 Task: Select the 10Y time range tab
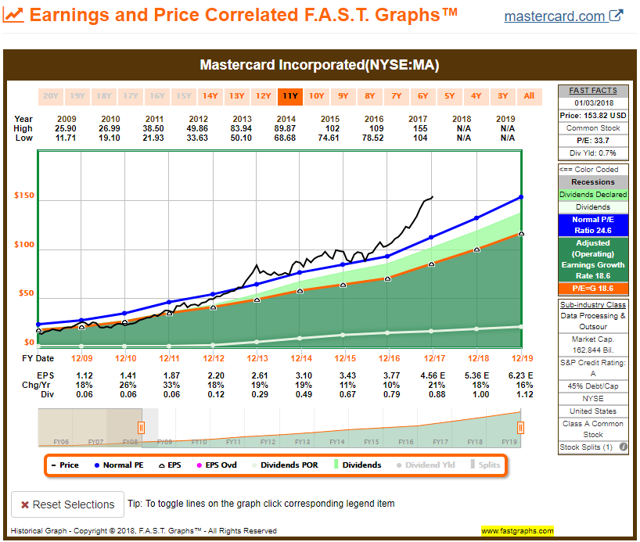pyautogui.click(x=317, y=96)
